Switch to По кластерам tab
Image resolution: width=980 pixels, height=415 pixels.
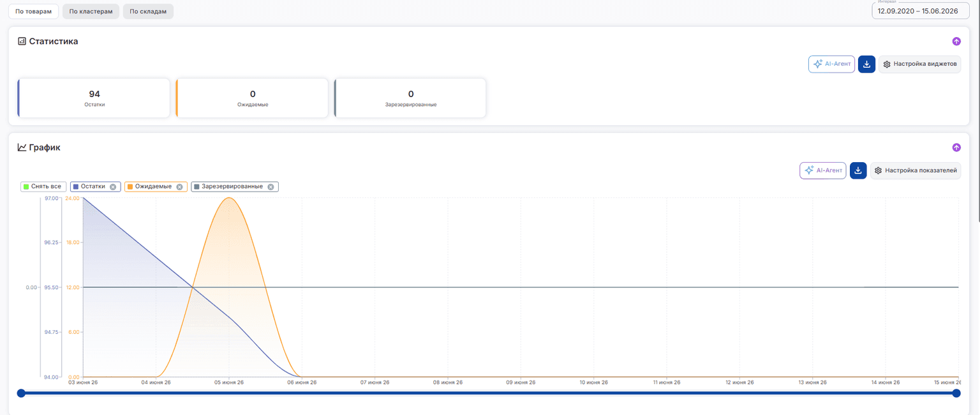pos(91,11)
